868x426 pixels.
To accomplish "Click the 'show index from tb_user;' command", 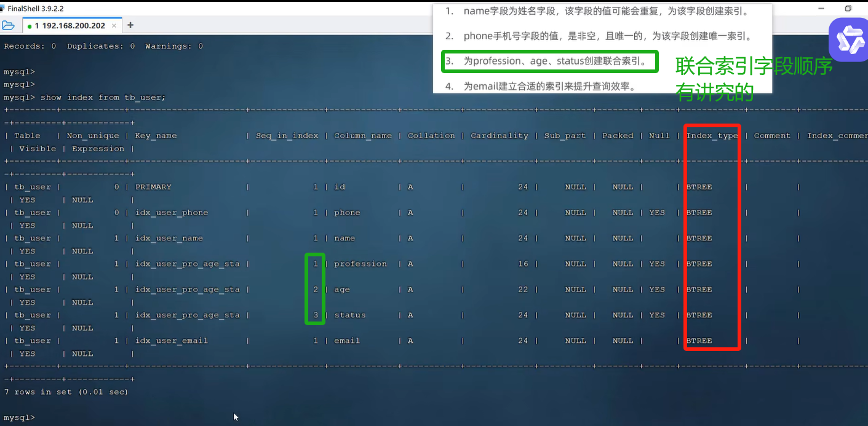I will point(103,97).
